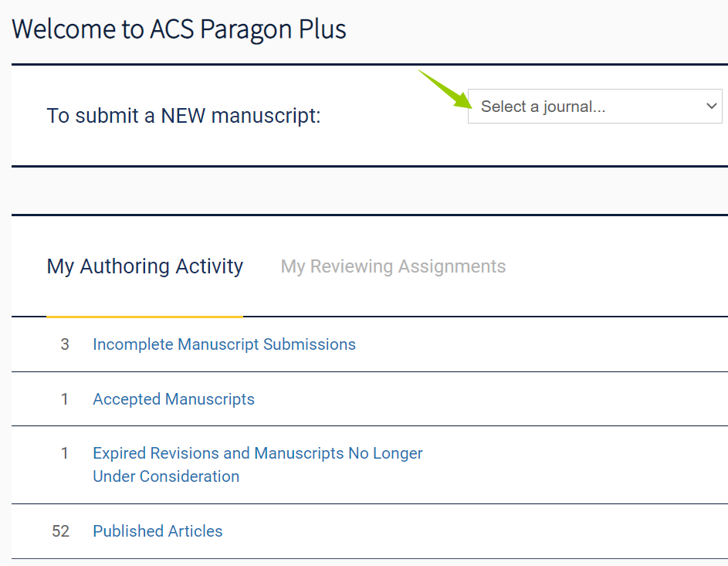Open the Select a journal dropdown
The height and width of the screenshot is (566, 728).
(x=594, y=107)
